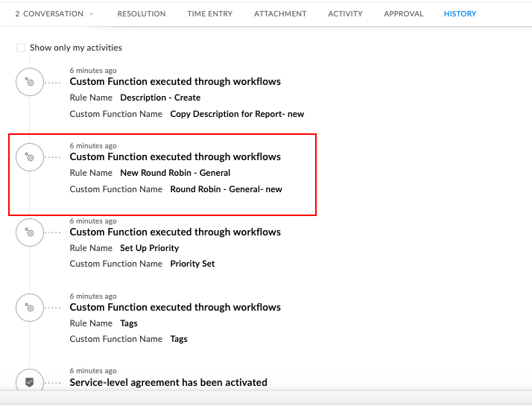This screenshot has height=406, width=532.
Task: Select the History tab
Action: click(x=460, y=13)
